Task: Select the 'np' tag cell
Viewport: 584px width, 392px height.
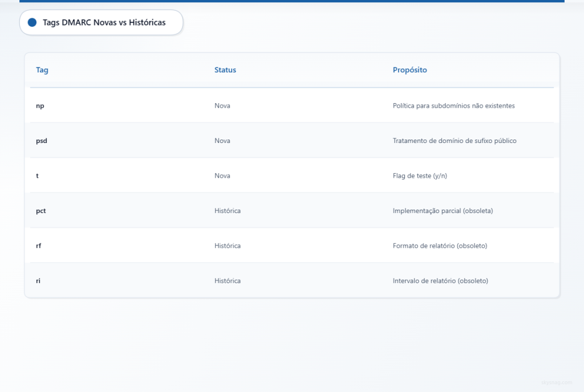Action: coord(40,106)
